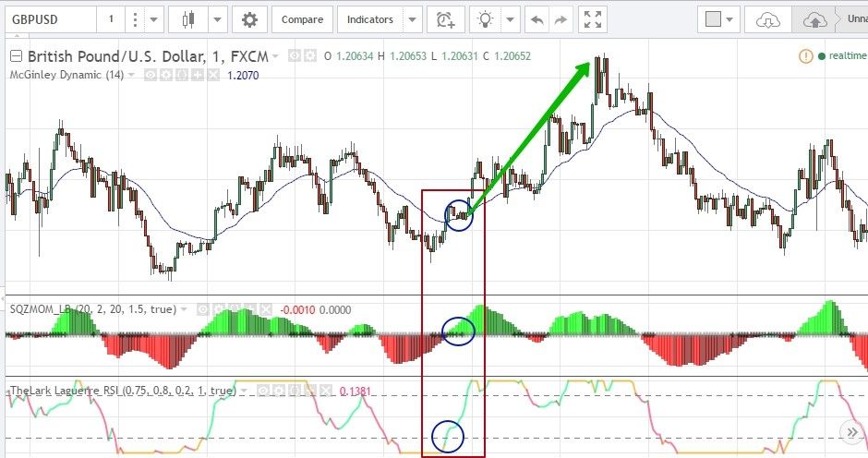Open SQZMOM_LB legend dropdown arrow

(x=184, y=309)
